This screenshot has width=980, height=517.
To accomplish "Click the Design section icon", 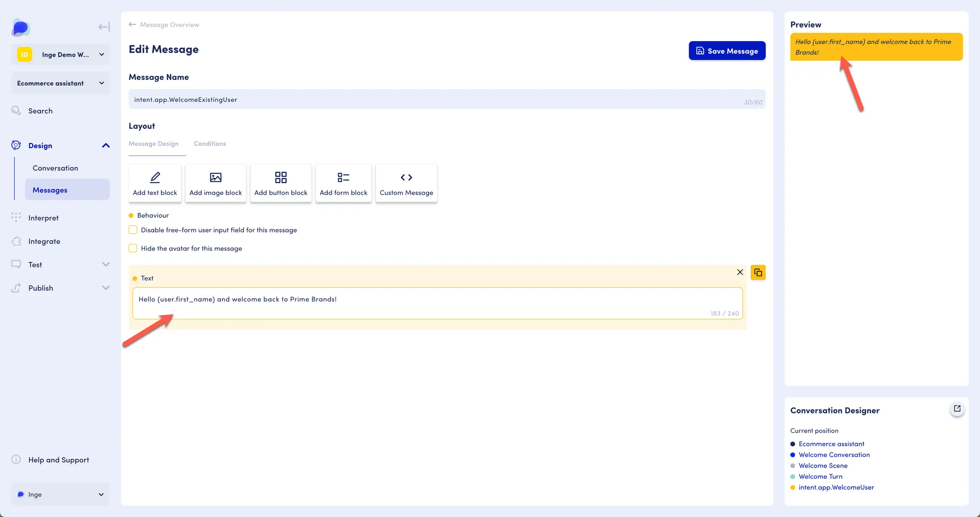I will tap(16, 145).
